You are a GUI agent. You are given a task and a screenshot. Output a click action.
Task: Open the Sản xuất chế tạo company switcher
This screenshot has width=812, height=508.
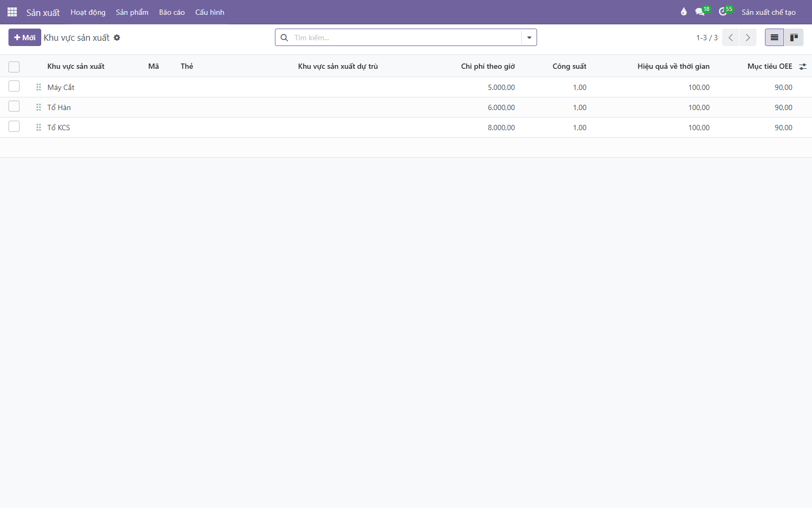pos(769,12)
